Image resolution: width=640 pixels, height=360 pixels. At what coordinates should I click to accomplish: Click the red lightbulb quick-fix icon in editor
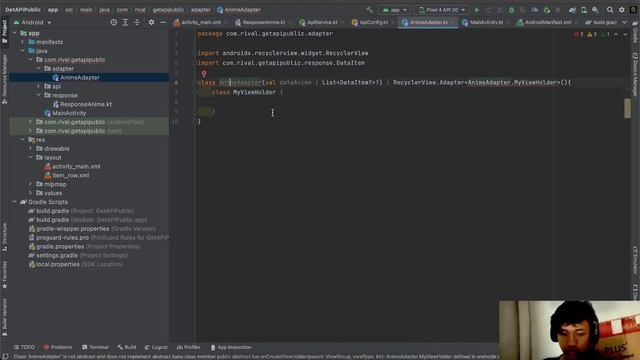(x=204, y=74)
